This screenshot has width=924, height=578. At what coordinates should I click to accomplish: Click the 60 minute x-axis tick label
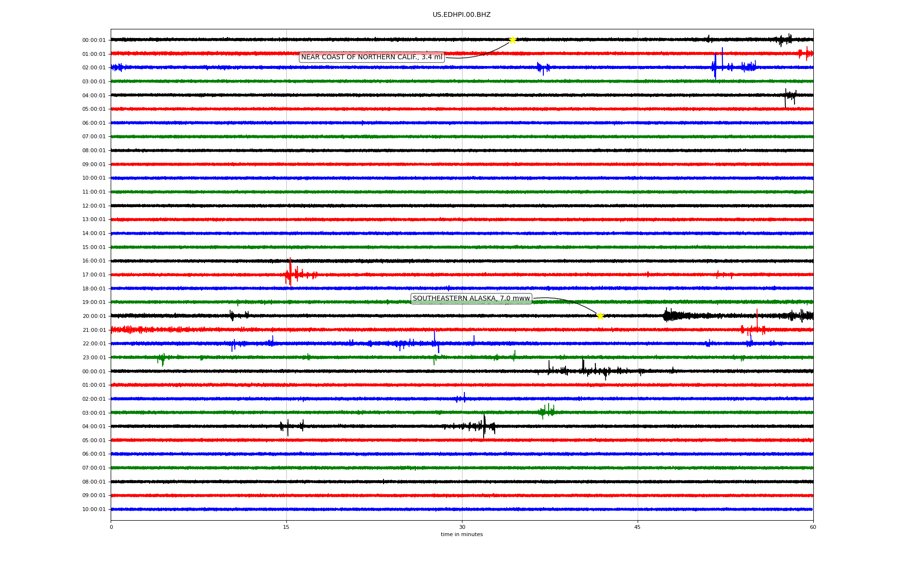click(813, 527)
